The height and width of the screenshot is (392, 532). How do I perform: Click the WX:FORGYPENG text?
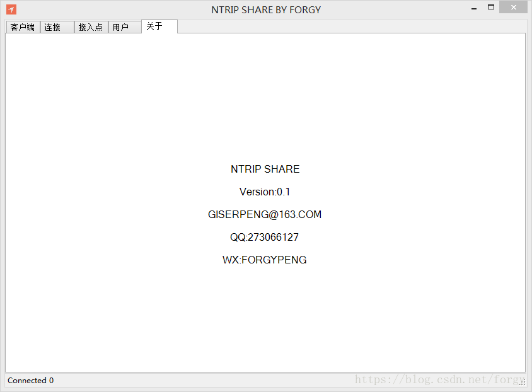tap(265, 260)
